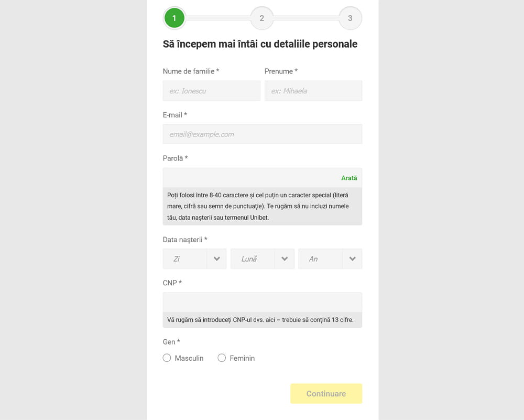Screen dimensions: 524x420
Task: Select the Feminin radio button
Action: (x=222, y=358)
